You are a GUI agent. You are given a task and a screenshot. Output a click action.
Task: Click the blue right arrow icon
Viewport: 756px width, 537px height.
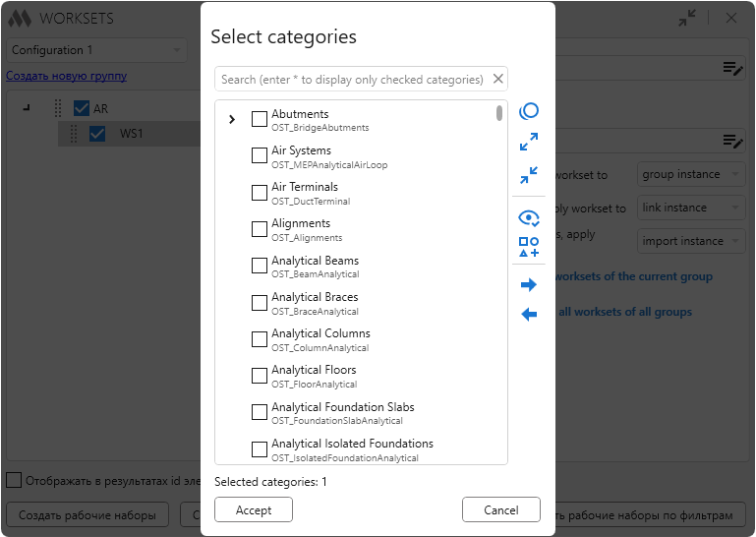tap(529, 285)
